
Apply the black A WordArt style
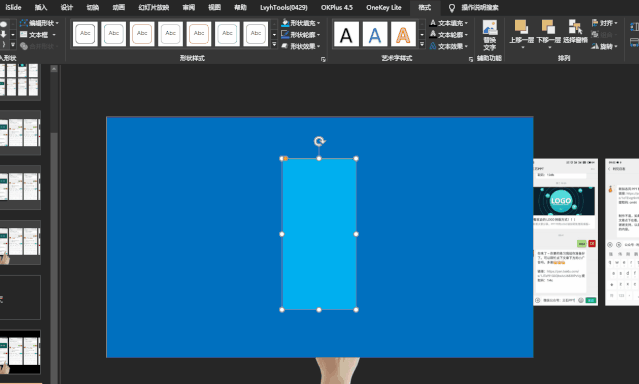tap(346, 34)
